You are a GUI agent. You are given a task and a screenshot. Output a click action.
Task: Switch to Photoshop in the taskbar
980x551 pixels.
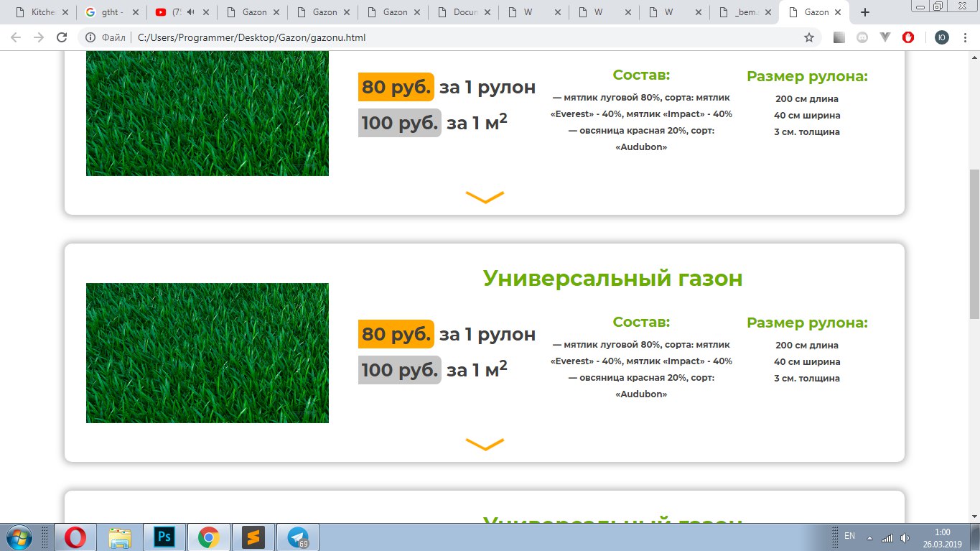pyautogui.click(x=164, y=537)
